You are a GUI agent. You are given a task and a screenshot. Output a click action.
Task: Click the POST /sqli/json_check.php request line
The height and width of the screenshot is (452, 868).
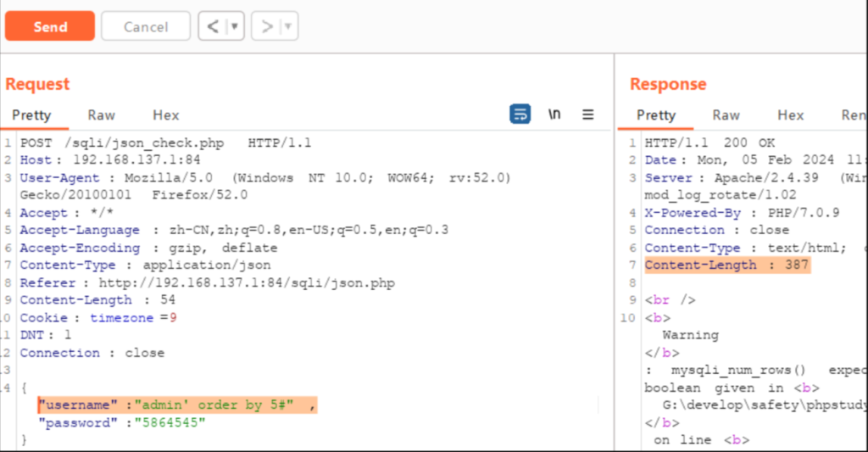(165, 143)
